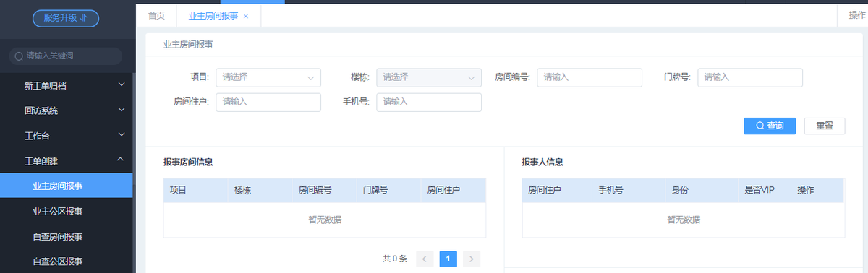Open the 业主公区报事 sidebar item

coord(67,211)
